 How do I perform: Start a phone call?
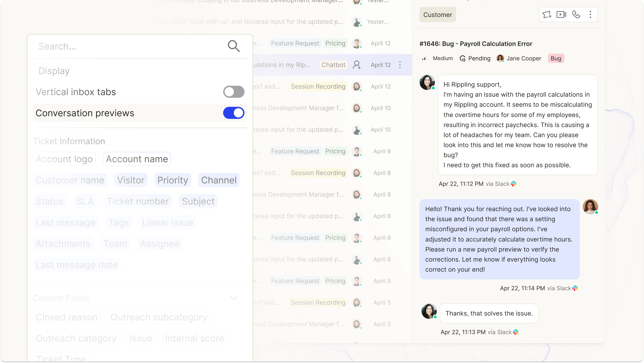576,15
